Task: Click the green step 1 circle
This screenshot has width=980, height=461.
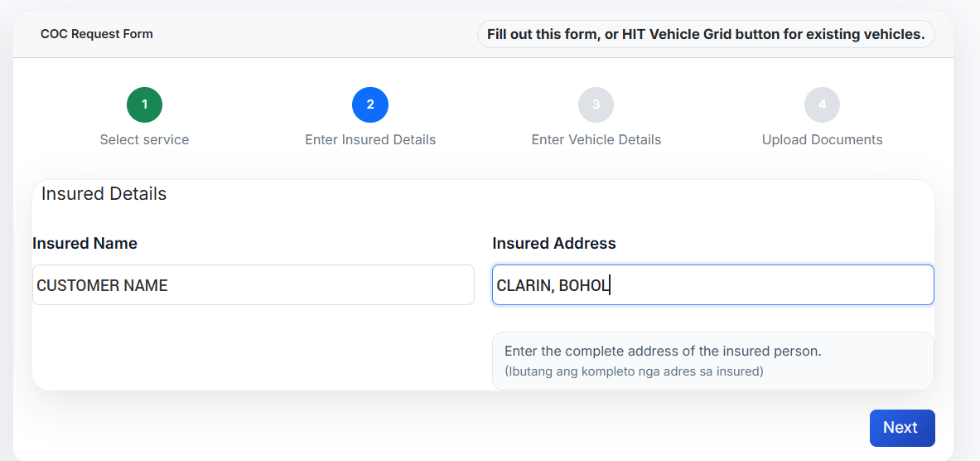Action: coord(144,104)
